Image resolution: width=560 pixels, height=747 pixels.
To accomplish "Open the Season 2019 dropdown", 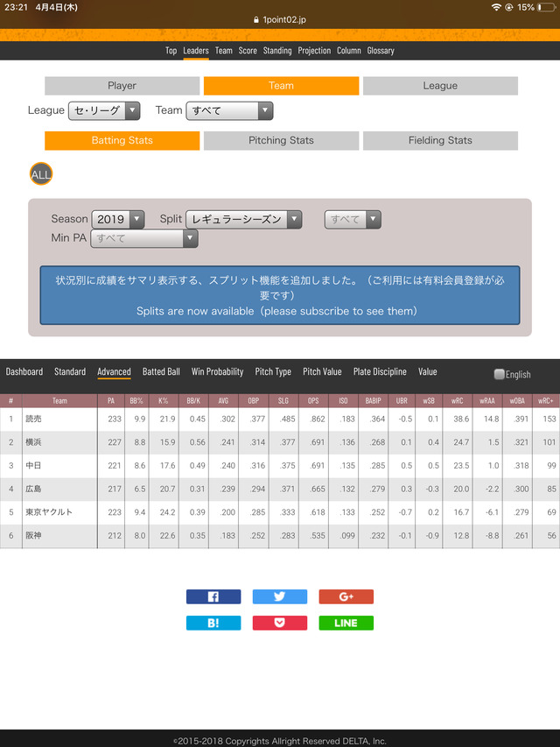I will [117, 219].
